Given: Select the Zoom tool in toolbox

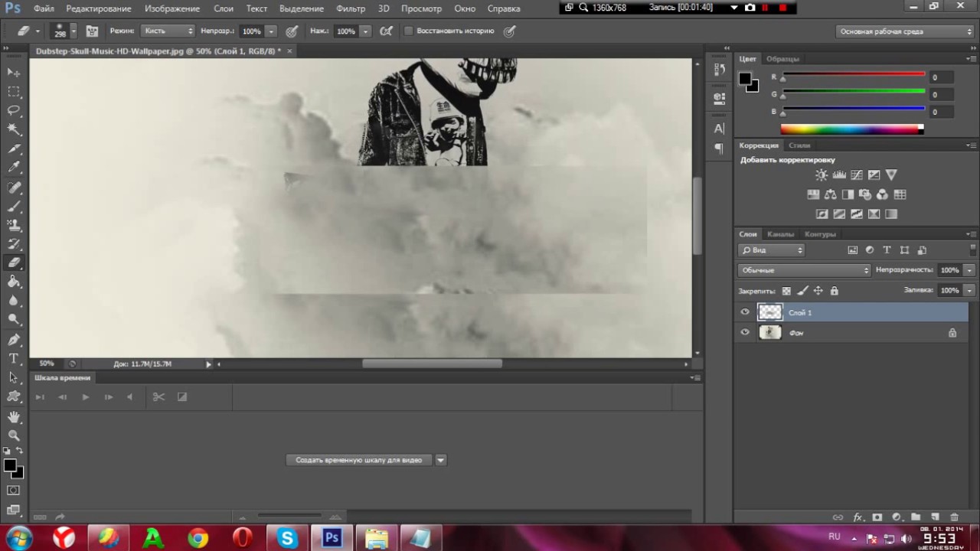Looking at the screenshot, I should click(x=14, y=435).
